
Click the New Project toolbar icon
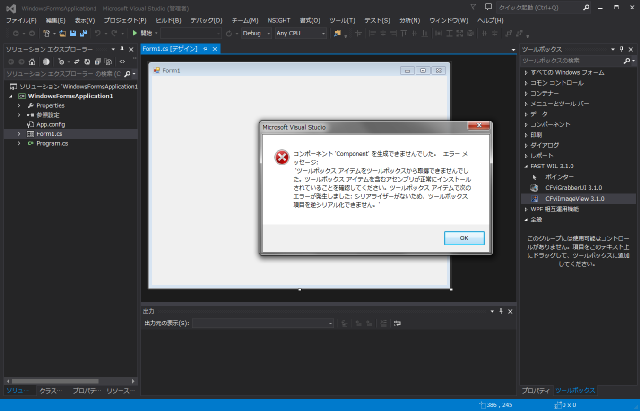(x=47, y=33)
